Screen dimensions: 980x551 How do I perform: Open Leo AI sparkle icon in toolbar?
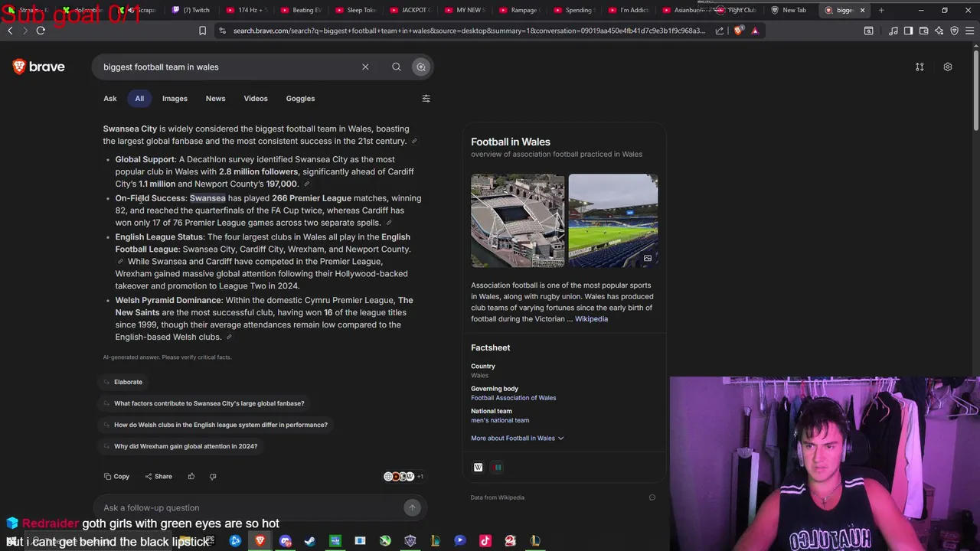(x=939, y=31)
